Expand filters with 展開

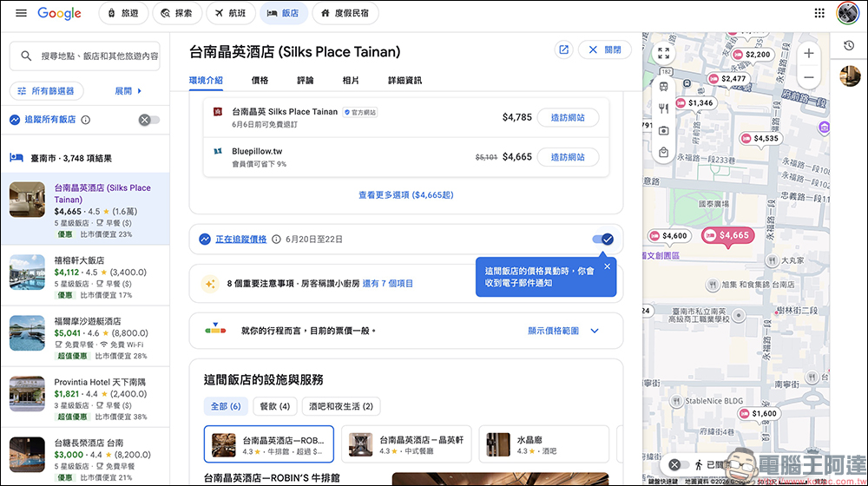tap(128, 91)
